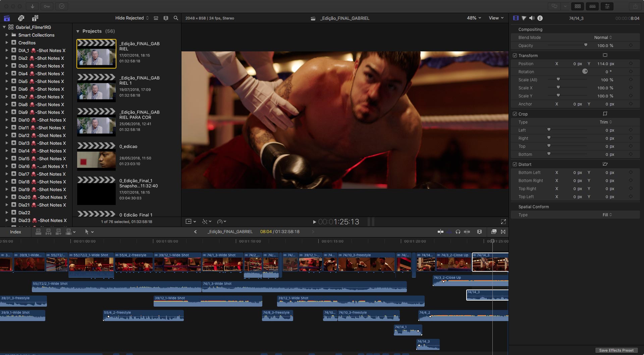Open background tasks checkmark icon
Viewport: 644px width, 355px height.
click(61, 6)
